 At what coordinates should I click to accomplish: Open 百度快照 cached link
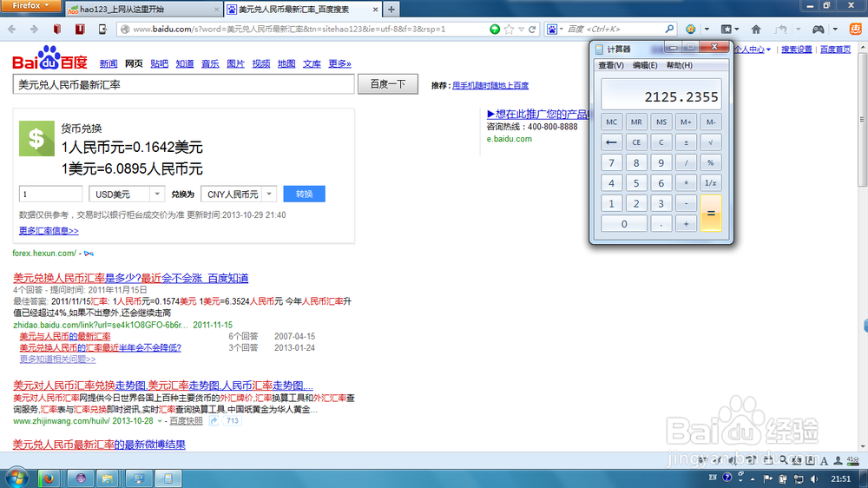186,421
